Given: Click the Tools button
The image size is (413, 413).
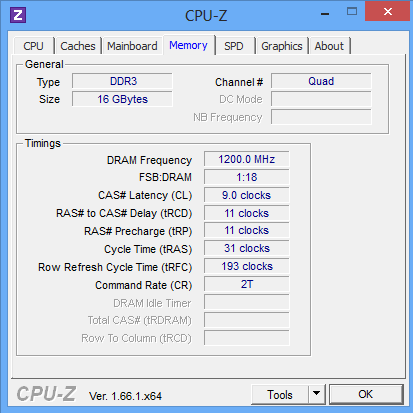Looking at the screenshot, I should (280, 395).
